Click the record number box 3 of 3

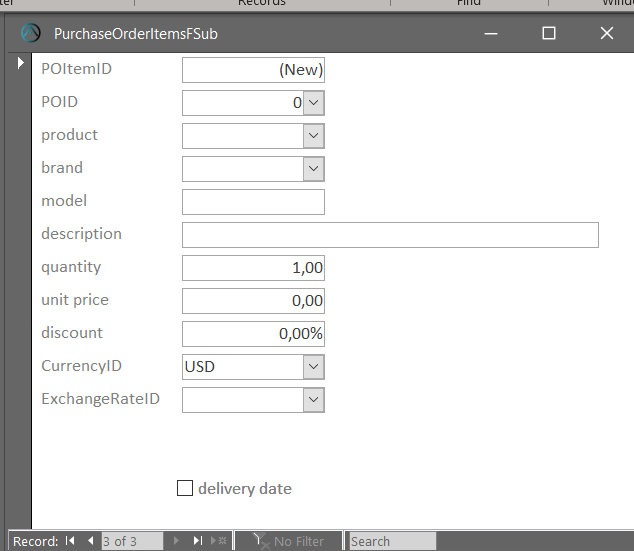click(x=132, y=541)
